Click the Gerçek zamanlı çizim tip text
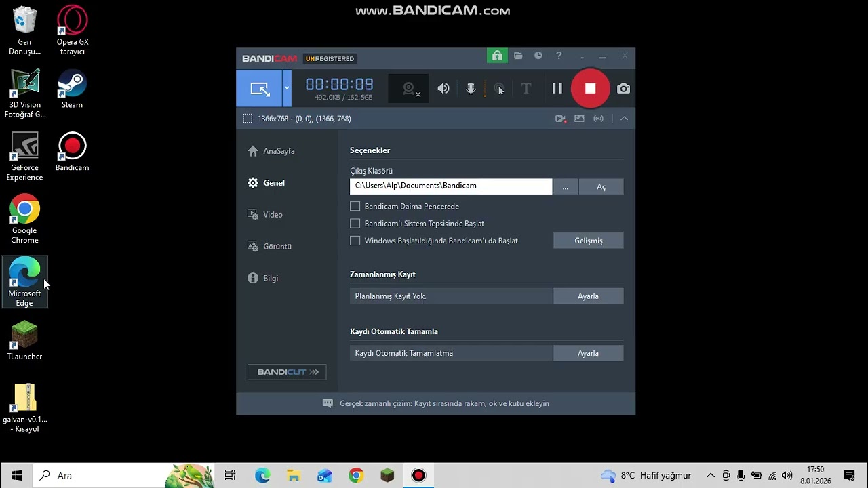Viewport: 868px width, 488px height. pos(444,403)
